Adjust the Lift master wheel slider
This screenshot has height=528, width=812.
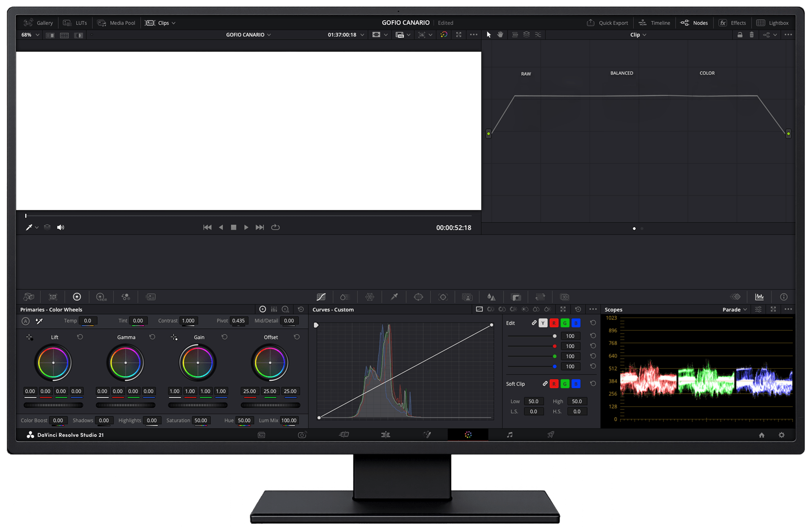53,405
